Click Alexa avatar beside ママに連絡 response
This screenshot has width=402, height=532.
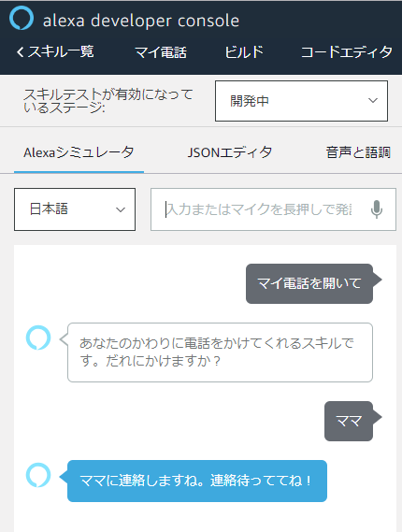tap(38, 475)
